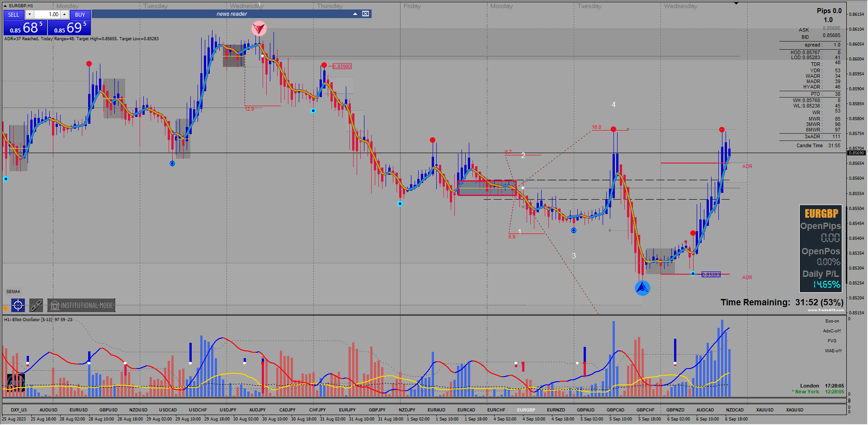Click the lot volume input field

pos(47,14)
